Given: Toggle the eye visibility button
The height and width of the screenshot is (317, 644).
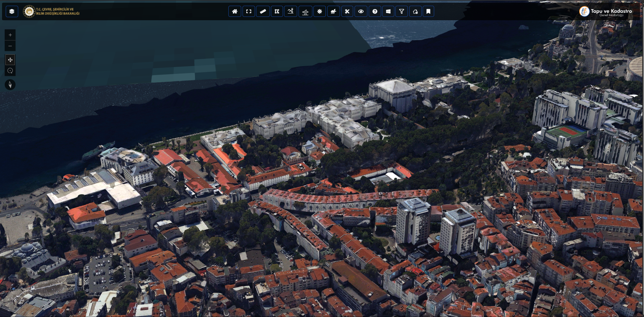Looking at the screenshot, I should click(x=361, y=11).
